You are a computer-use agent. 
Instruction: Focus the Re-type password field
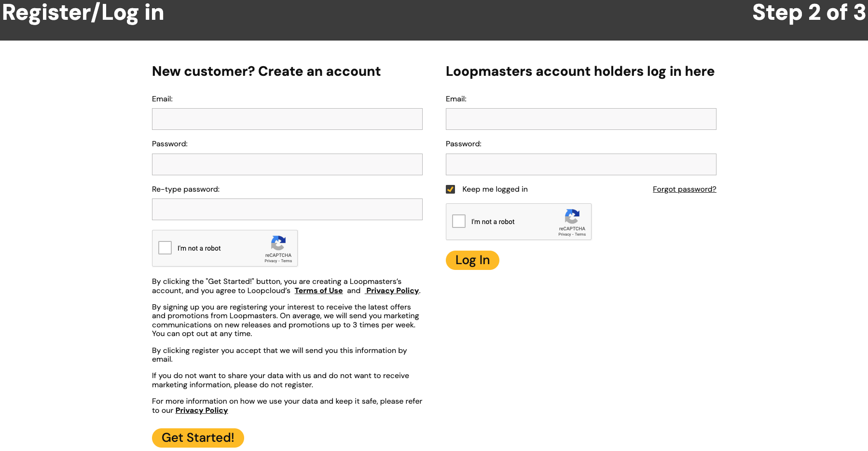click(287, 210)
